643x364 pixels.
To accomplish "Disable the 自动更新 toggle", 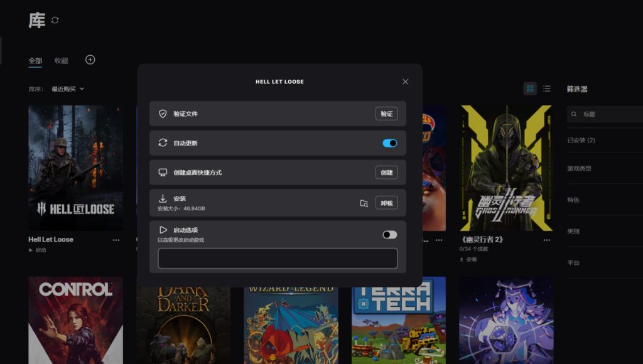I will coord(389,143).
